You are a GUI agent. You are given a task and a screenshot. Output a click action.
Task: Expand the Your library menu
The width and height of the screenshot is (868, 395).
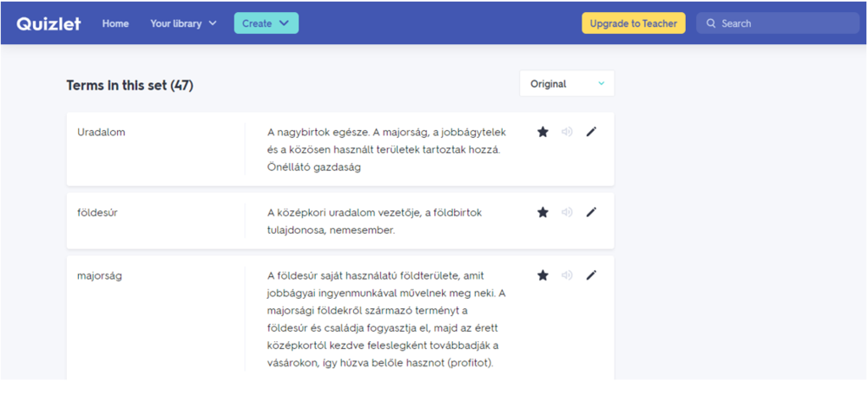click(183, 23)
